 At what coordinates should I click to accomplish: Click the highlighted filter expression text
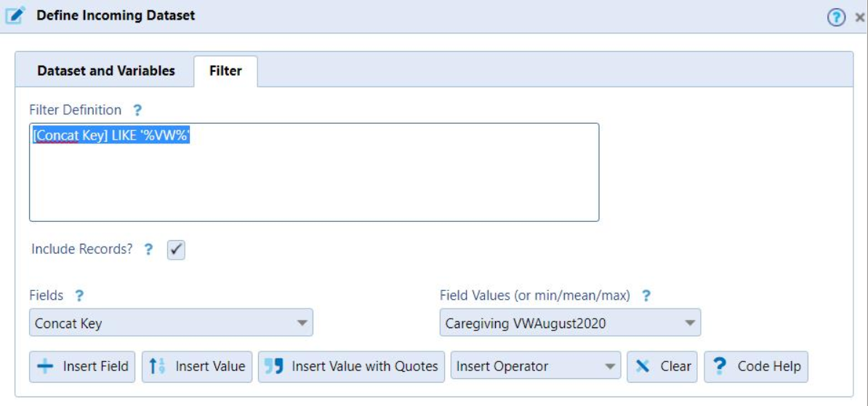click(x=110, y=137)
